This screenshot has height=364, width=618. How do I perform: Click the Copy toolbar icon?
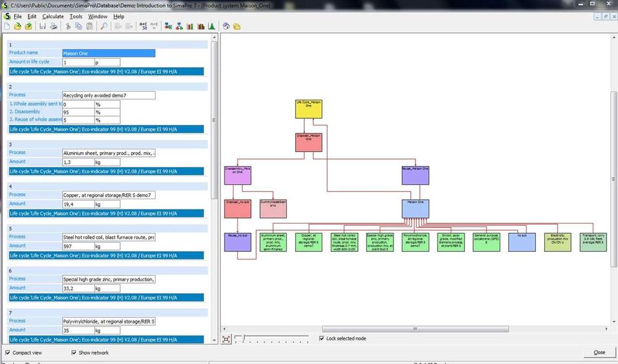(x=78, y=27)
